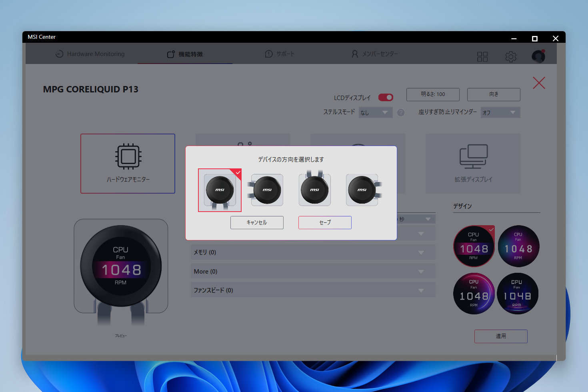
Task: Go to the メンバーセンター tab
Action: pos(375,54)
